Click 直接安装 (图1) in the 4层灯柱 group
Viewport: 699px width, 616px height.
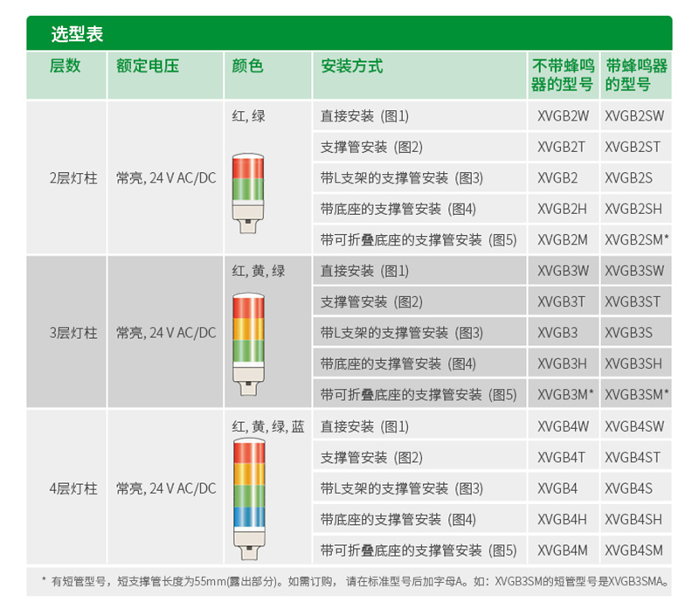click(364, 426)
